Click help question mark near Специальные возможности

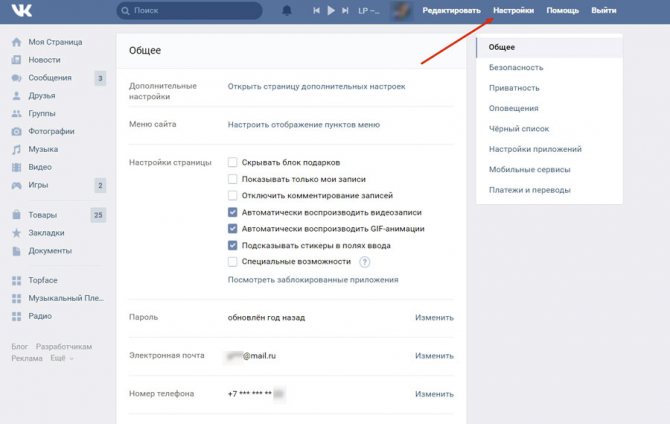[364, 262]
